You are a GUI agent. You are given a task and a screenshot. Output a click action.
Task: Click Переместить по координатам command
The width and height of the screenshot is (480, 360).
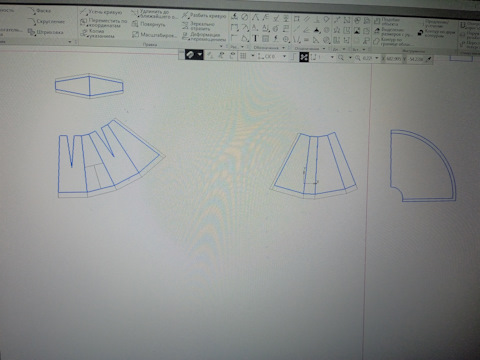[x=104, y=23]
